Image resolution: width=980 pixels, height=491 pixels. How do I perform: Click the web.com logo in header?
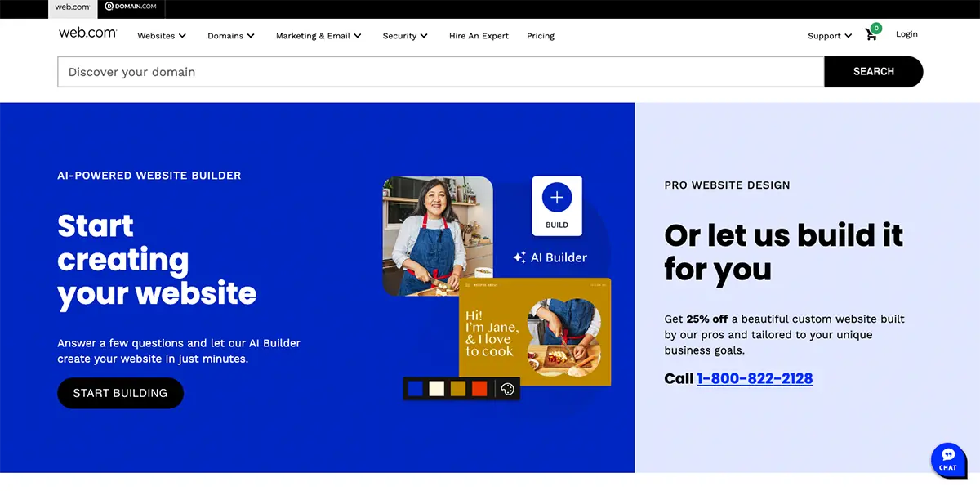[x=87, y=33]
